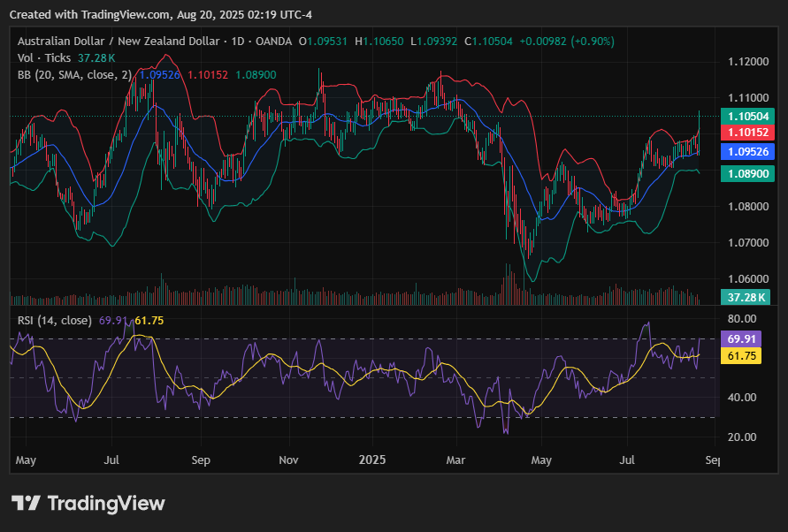
Task: Click the volume value 37.28 K in legend
Action: pos(96,57)
